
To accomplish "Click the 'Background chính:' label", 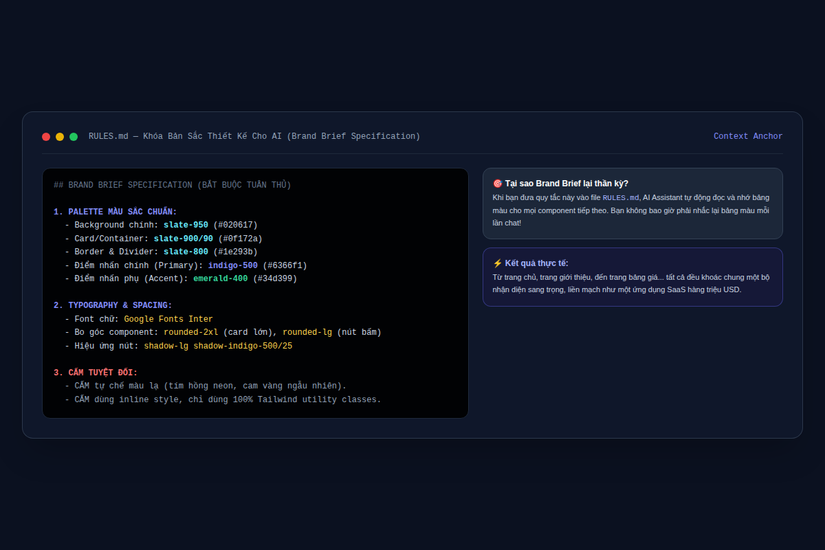I will [x=116, y=225].
